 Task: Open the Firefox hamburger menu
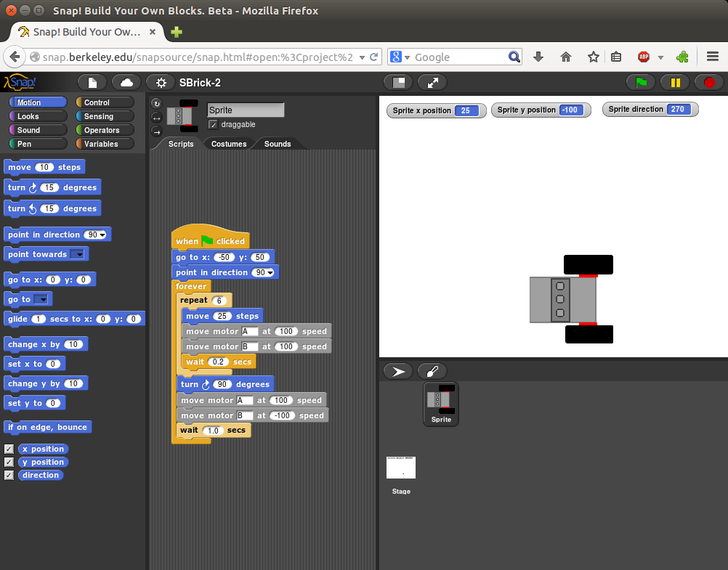(713, 57)
